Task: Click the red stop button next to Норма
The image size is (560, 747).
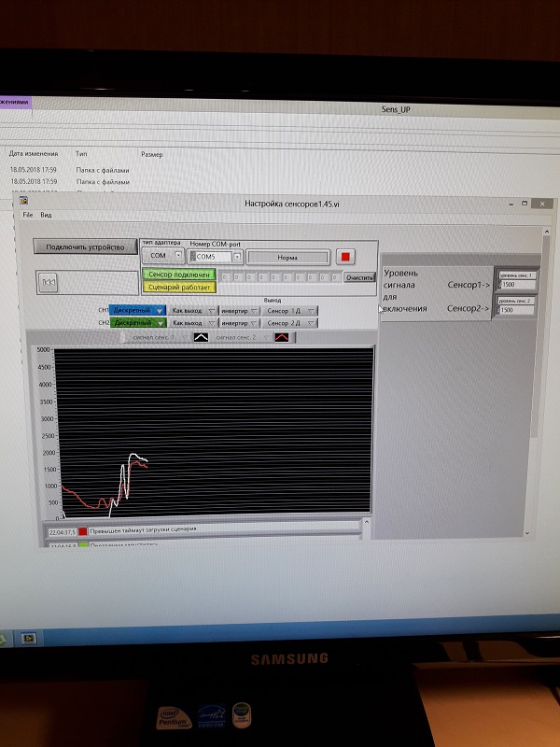Action: pos(345,257)
